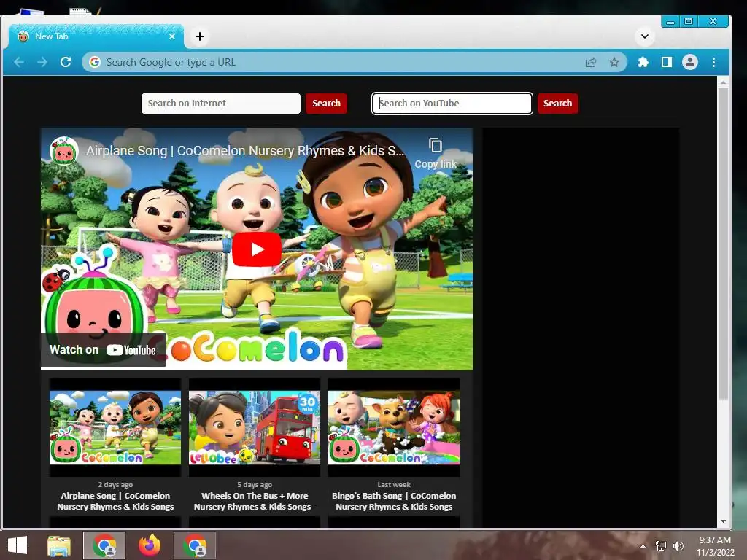Image resolution: width=747 pixels, height=560 pixels.
Task: Open Chrome three-dot menu
Action: [713, 62]
